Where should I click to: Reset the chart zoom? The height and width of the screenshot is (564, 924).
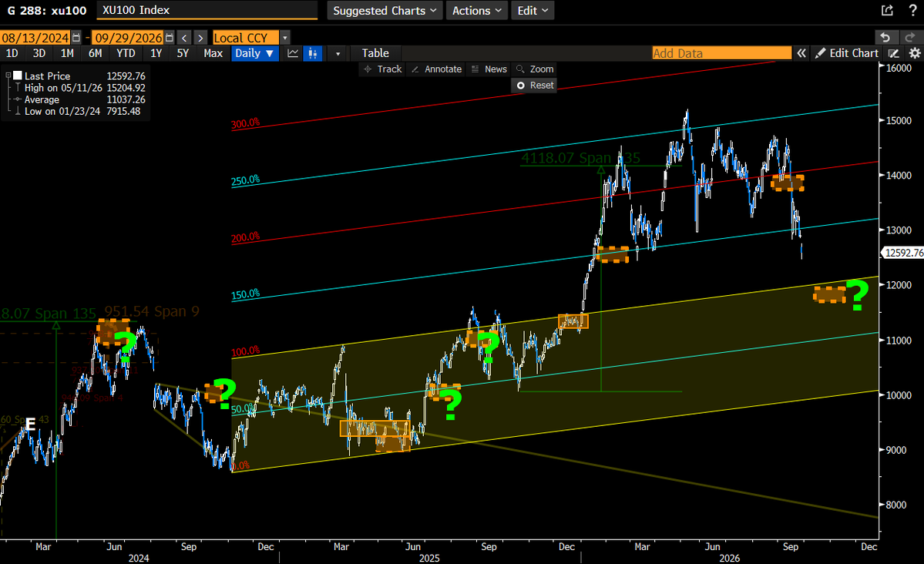click(x=535, y=86)
